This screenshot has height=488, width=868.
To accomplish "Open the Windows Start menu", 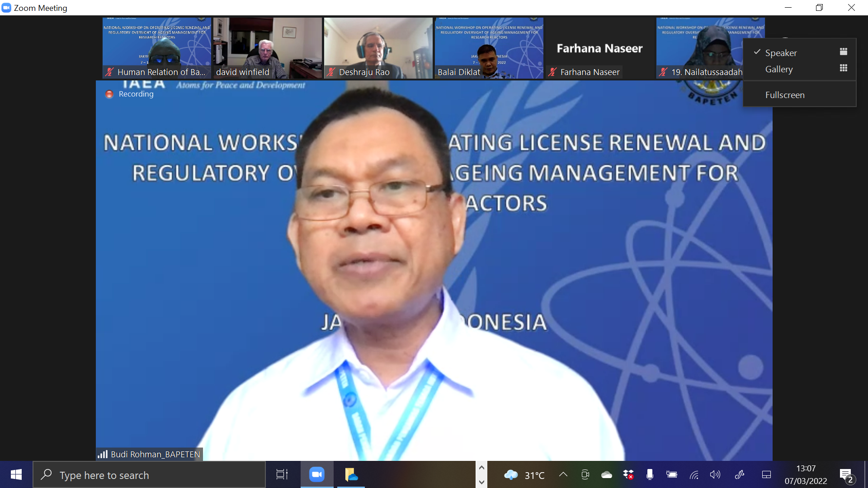I will tap(16, 474).
